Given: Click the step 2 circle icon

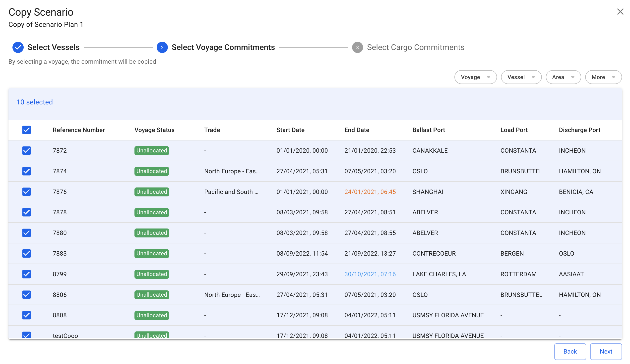Looking at the screenshot, I should coord(162,47).
